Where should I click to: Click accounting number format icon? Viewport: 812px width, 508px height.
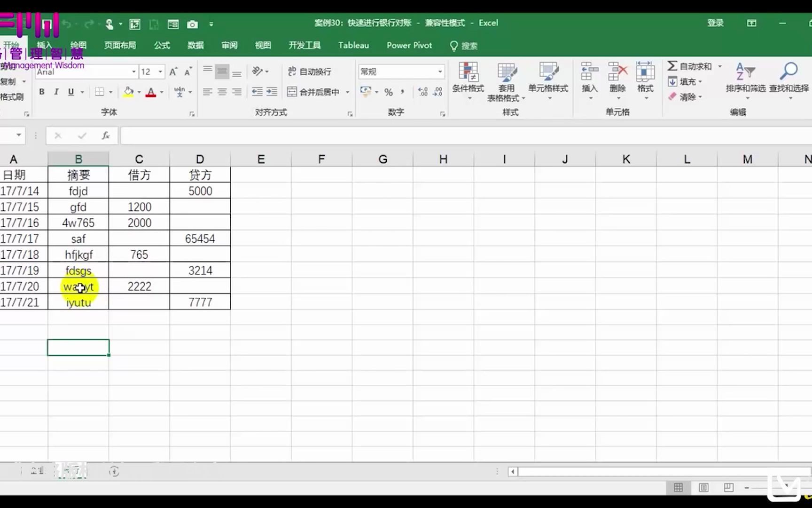(x=366, y=92)
